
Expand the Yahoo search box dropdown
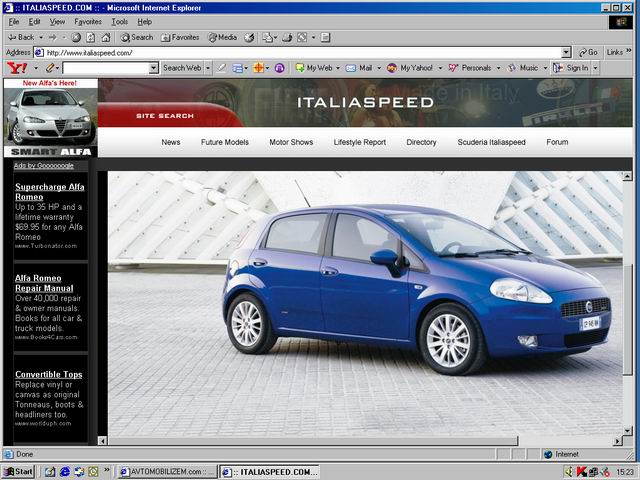(154, 68)
